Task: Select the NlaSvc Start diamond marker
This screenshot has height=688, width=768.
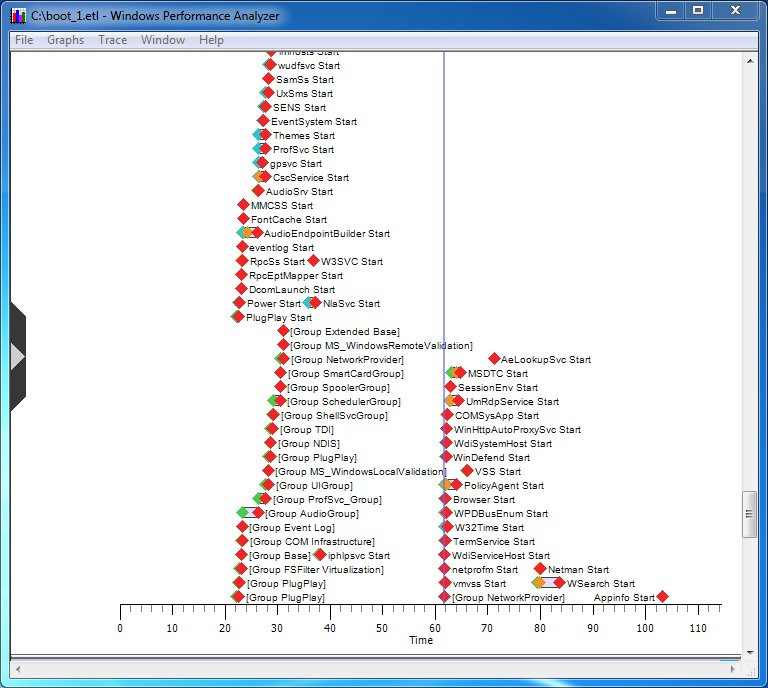Action: [315, 303]
